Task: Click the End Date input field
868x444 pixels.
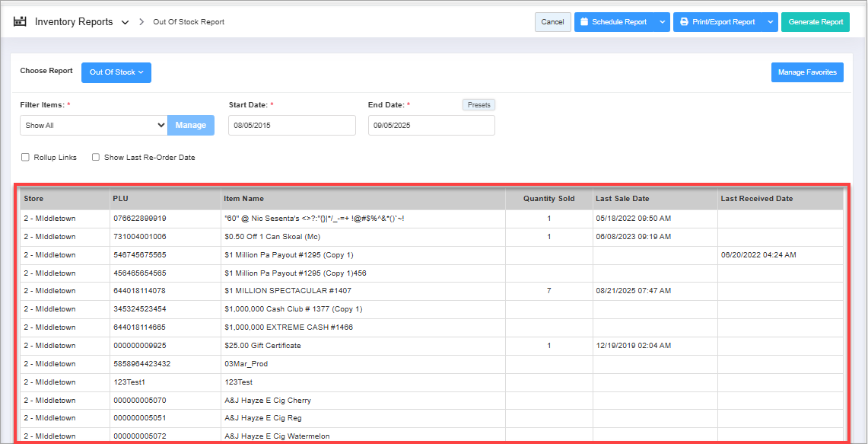Action: [x=431, y=126]
